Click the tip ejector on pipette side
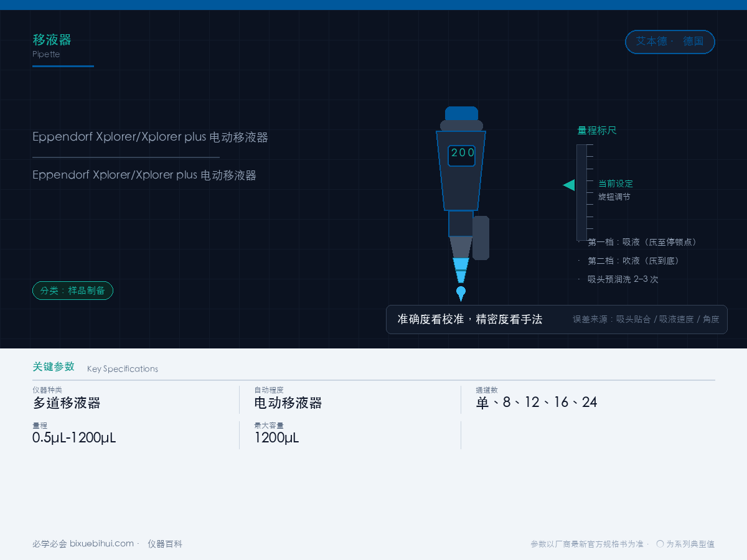Viewport: 747px width, 560px height. [x=481, y=238]
